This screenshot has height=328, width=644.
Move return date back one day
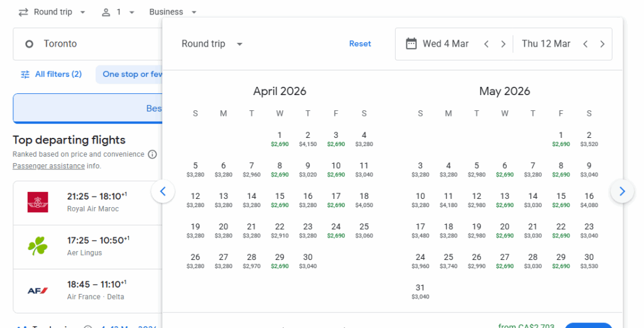(586, 45)
